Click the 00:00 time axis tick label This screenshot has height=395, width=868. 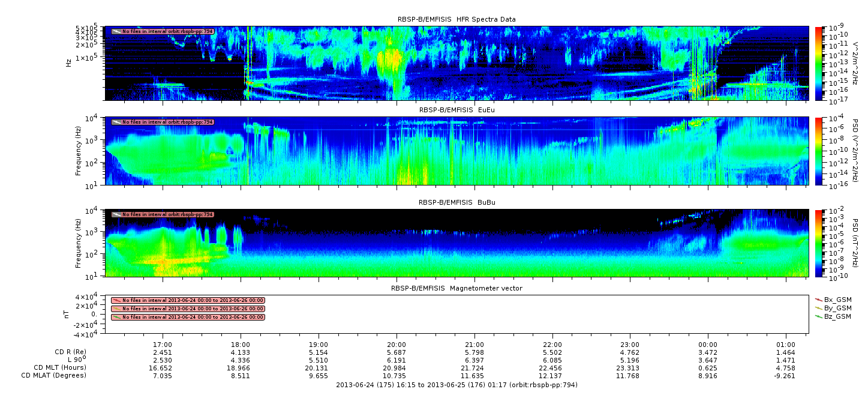click(x=708, y=345)
